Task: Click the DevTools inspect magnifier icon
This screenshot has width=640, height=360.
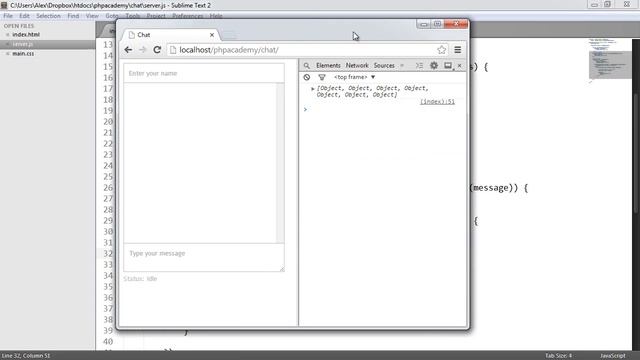Action: (x=307, y=66)
